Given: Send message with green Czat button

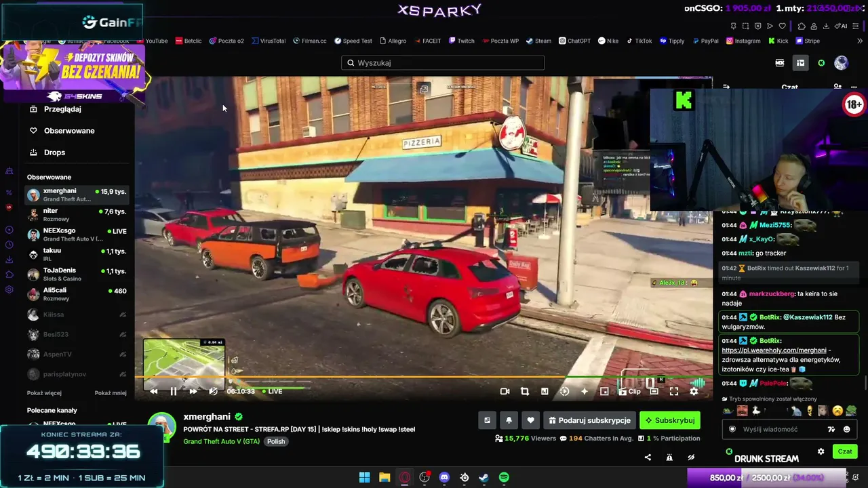Looking at the screenshot, I should point(845,451).
